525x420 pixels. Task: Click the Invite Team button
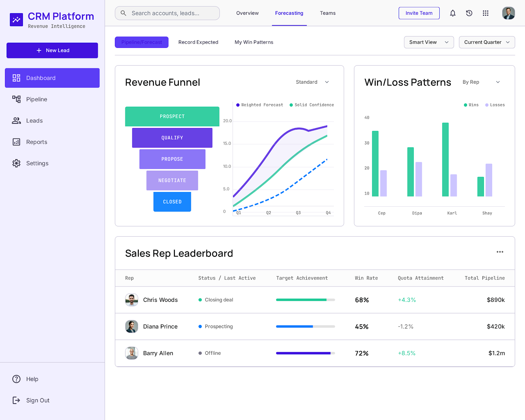click(419, 13)
